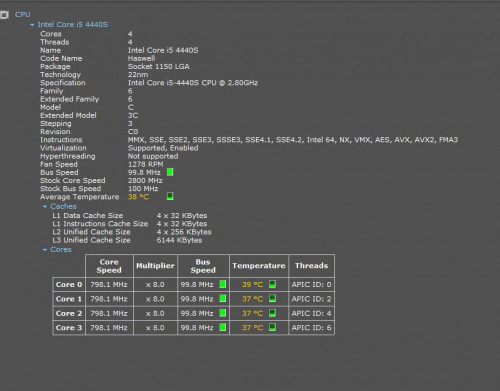Click the APIC ID: 0 cell
The width and height of the screenshot is (500, 391).
pyautogui.click(x=311, y=285)
